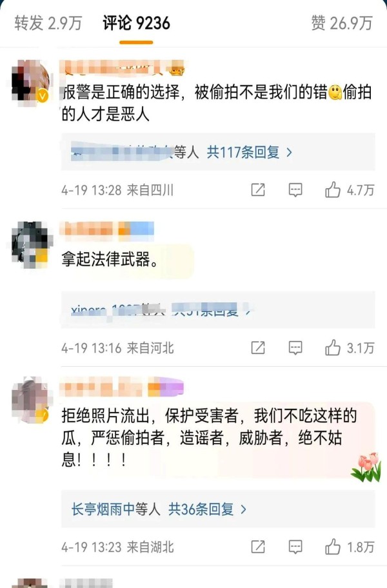Tap share icon on 四川 comment
The image size is (387, 588).
[x=258, y=190]
